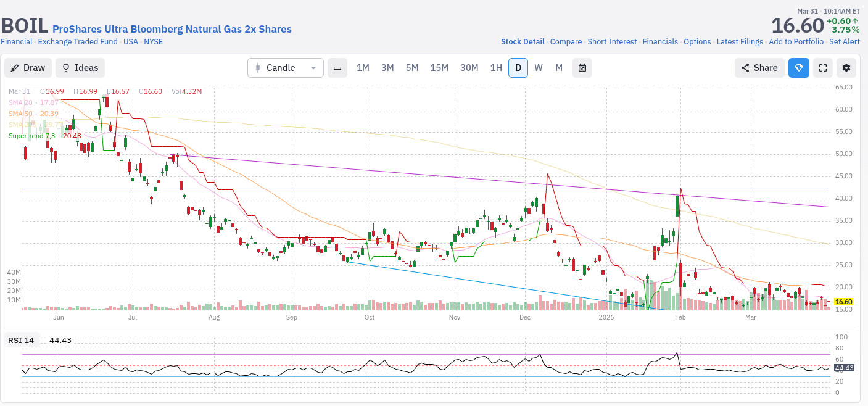The width and height of the screenshot is (868, 406).
Task: Open the Ideas lightbulb panel
Action: pos(80,68)
